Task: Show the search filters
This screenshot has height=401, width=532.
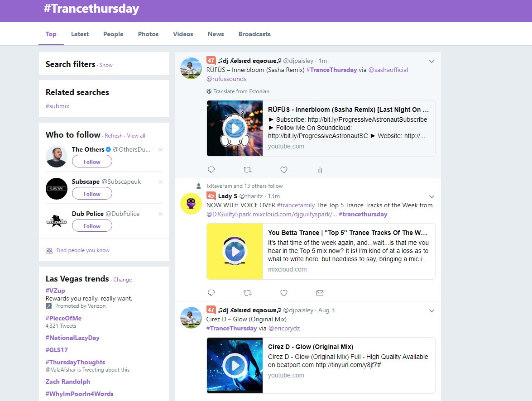Action: [106, 65]
